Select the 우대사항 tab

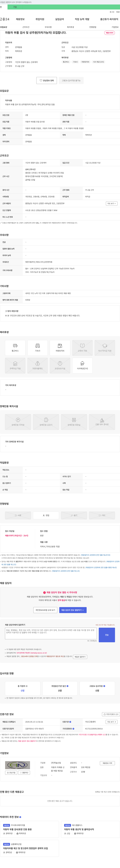click(48, 27)
